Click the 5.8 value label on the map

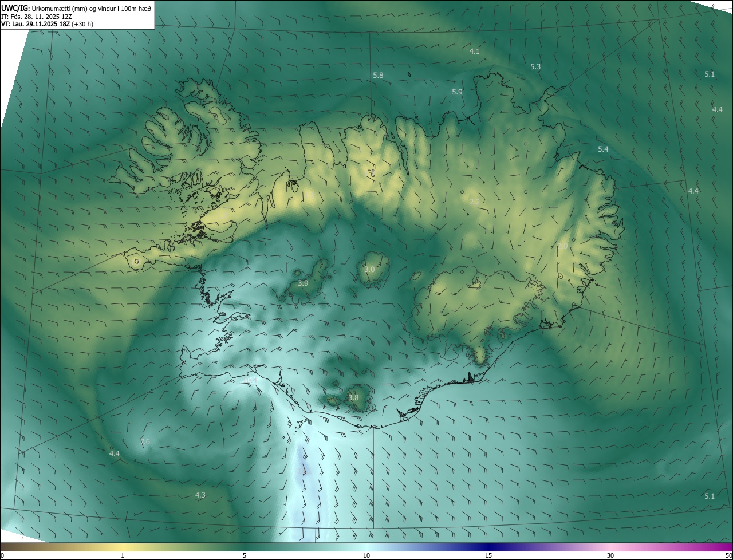(x=378, y=76)
